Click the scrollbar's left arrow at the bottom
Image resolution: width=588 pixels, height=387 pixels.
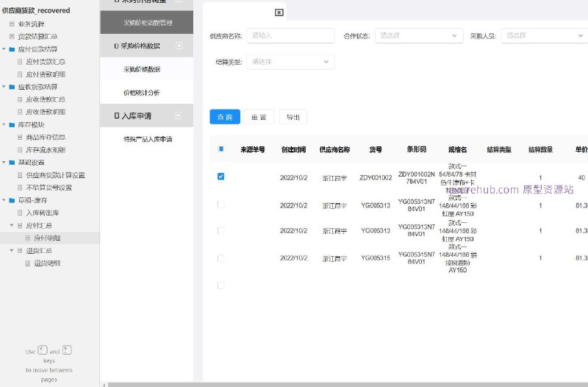(x=104, y=385)
